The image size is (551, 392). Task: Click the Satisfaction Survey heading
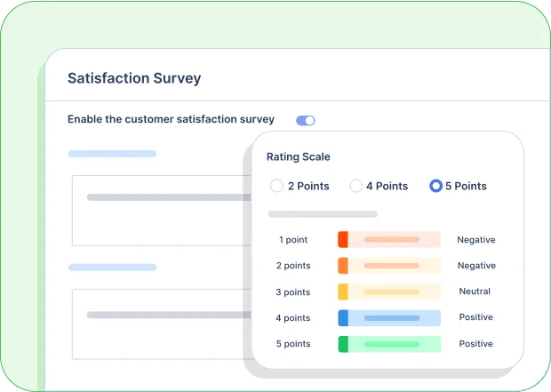(134, 78)
